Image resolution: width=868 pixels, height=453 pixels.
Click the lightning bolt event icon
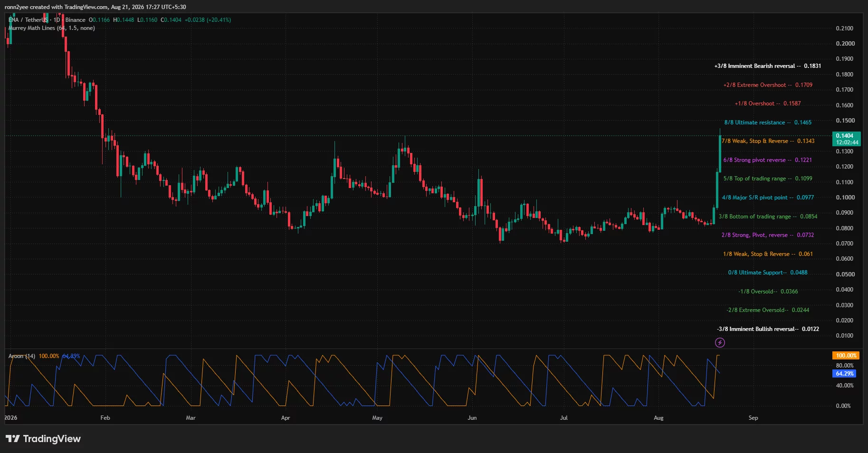720,342
